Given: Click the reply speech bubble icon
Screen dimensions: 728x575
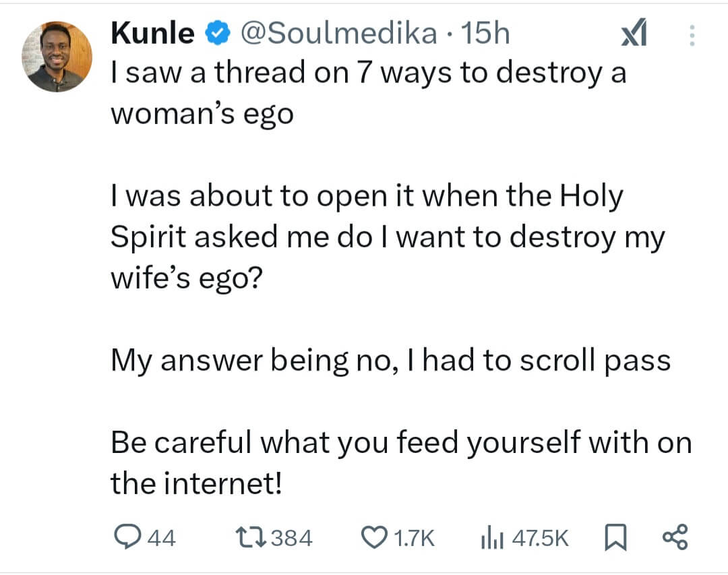Looking at the screenshot, I should pyautogui.click(x=126, y=537).
